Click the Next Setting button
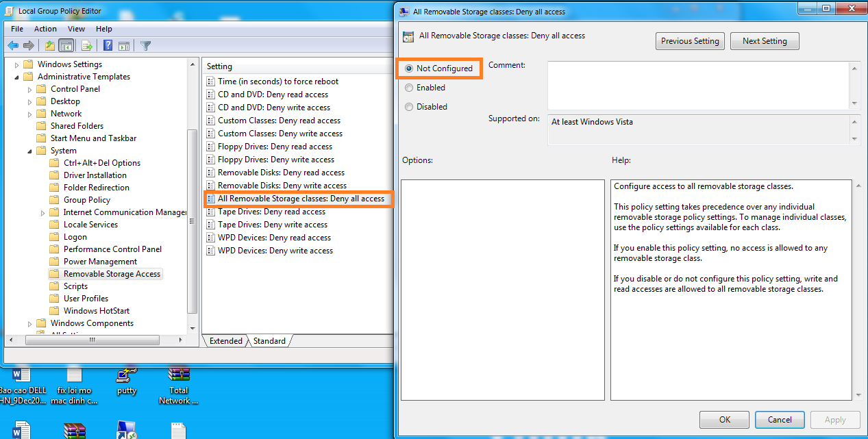 [x=765, y=41]
